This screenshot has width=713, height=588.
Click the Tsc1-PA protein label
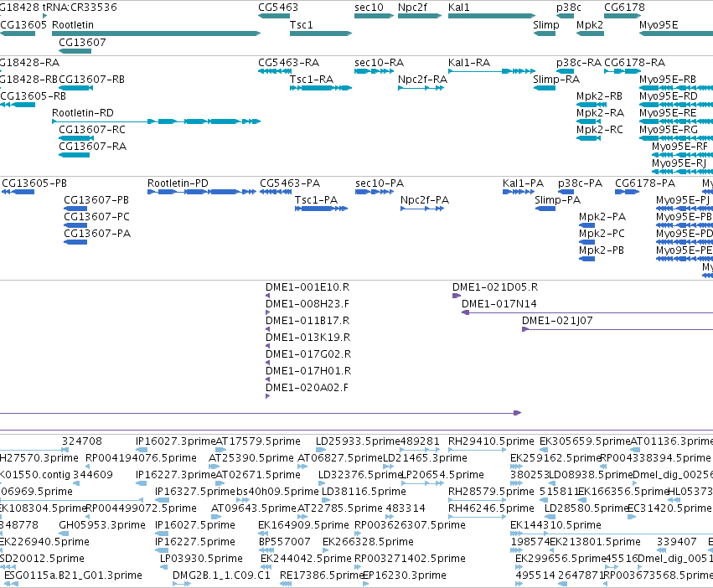click(x=316, y=200)
